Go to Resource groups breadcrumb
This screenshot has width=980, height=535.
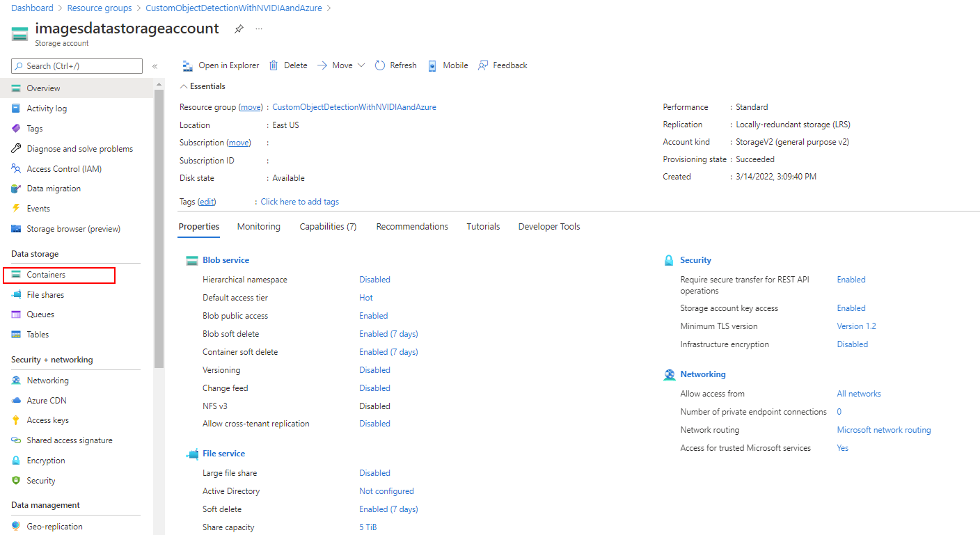(100, 8)
